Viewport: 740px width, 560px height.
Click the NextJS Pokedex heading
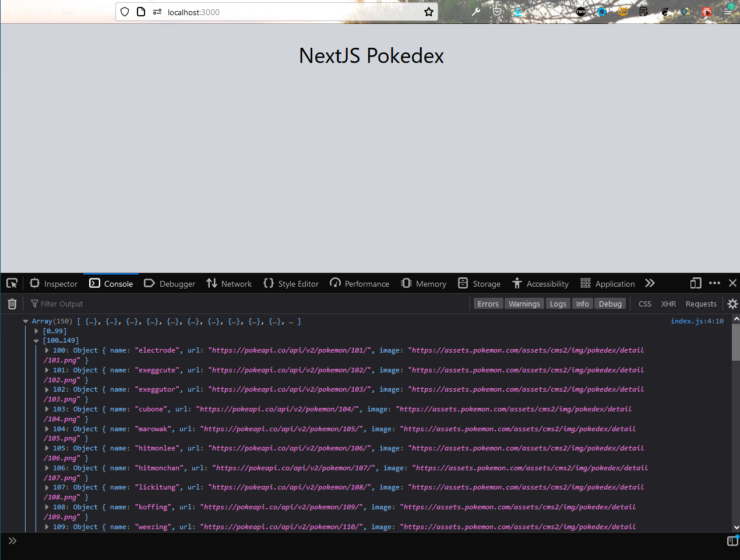tap(371, 56)
